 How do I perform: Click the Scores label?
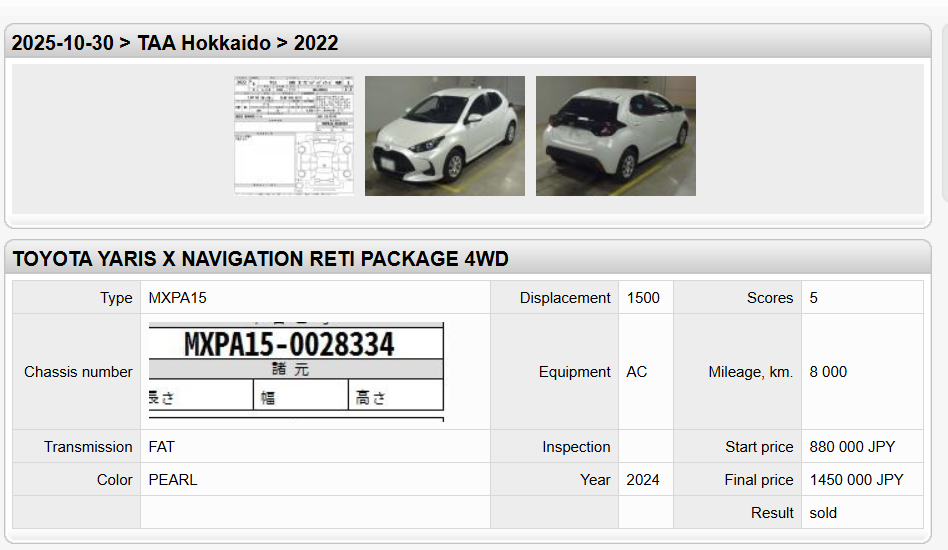click(x=770, y=297)
